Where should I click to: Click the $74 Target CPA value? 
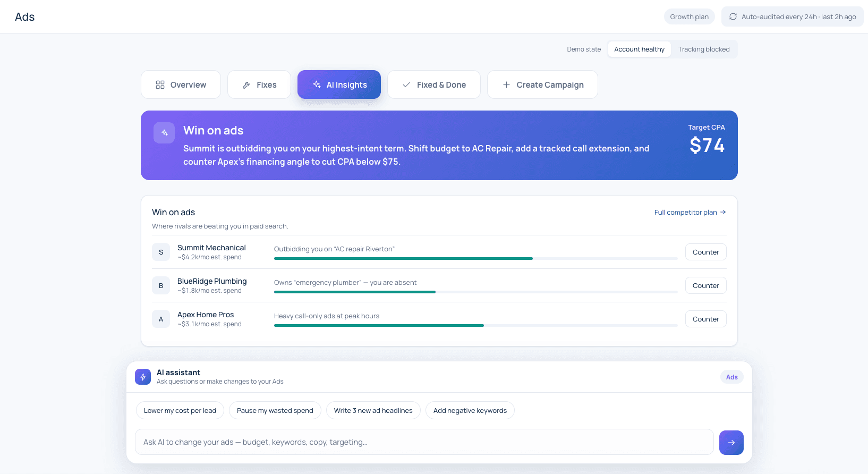pos(707,145)
